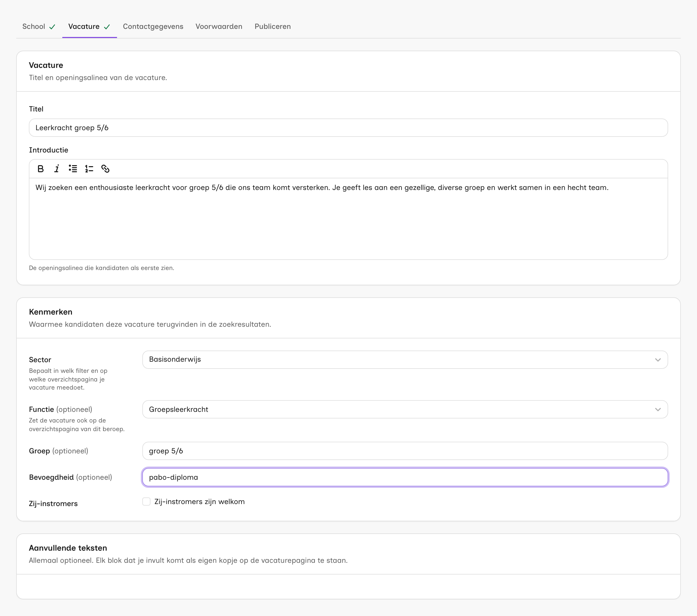Toggle bold formatting in Introductie editor

[41, 169]
